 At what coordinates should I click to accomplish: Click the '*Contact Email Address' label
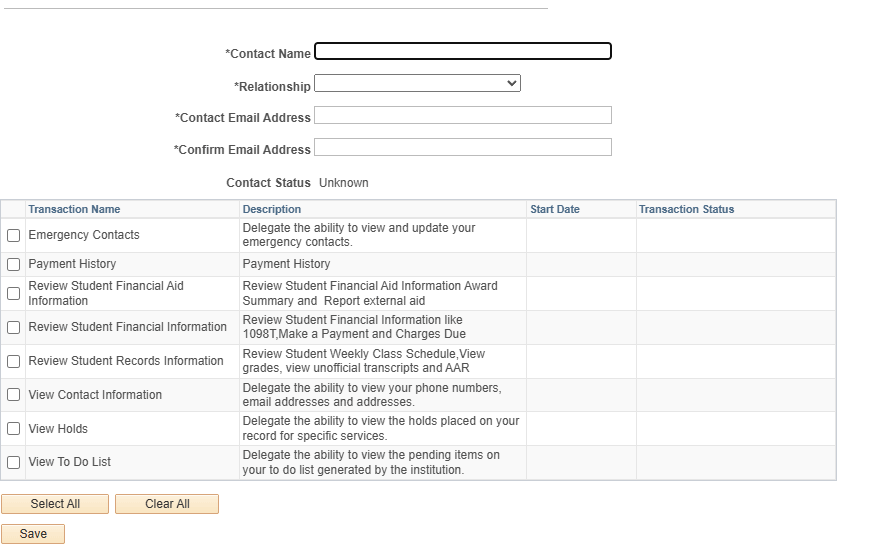point(242,118)
